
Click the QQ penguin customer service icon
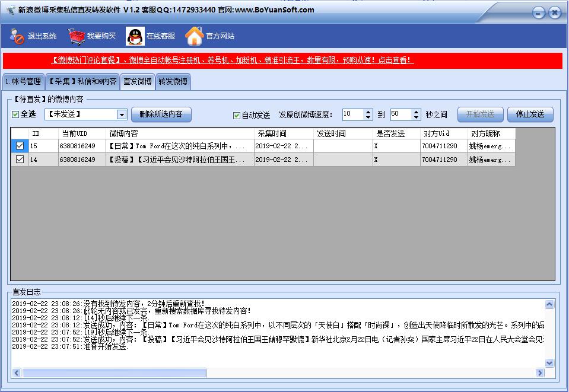(x=135, y=36)
